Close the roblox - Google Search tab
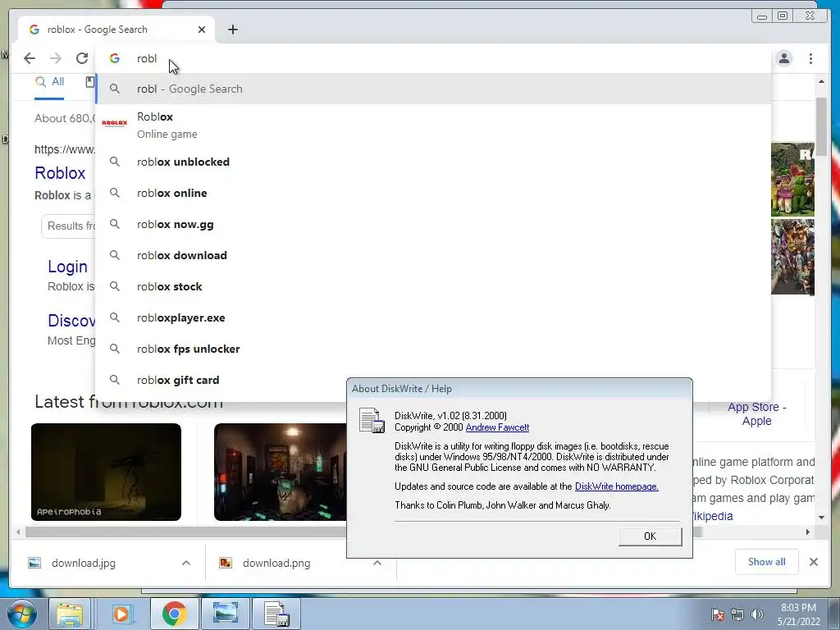840x630 pixels. (x=202, y=30)
